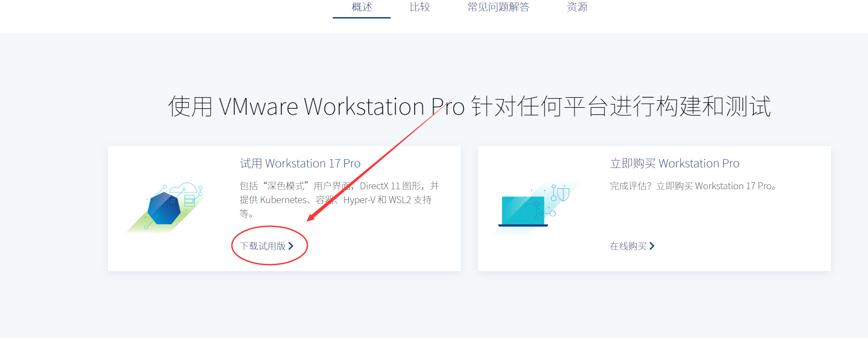868x347 pixels.
Task: Click the main VMware Workstation Pro heading
Action: pos(469,106)
